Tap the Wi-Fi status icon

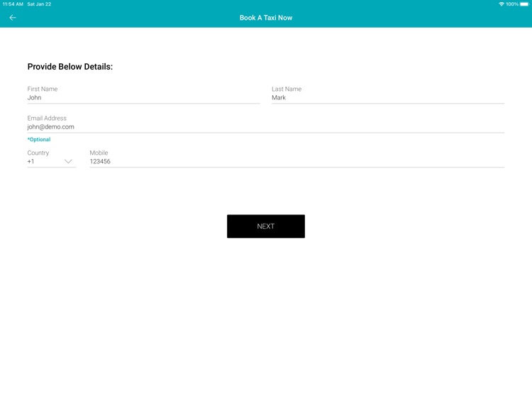[501, 4]
